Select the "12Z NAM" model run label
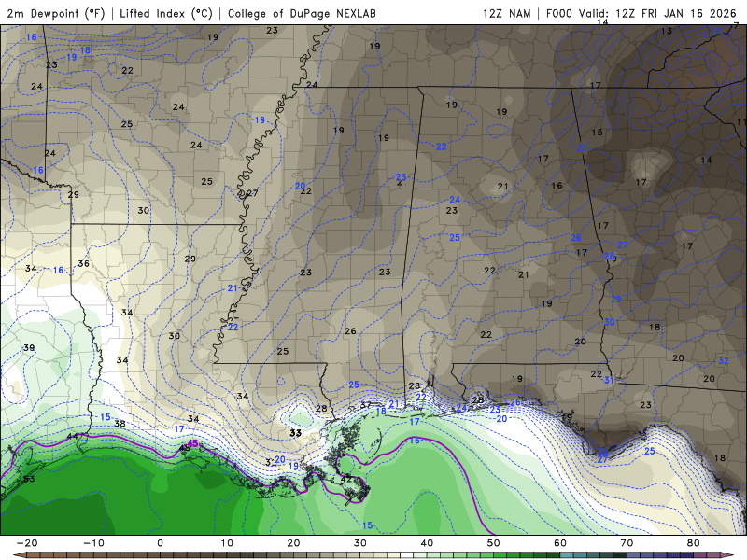 pos(506,14)
